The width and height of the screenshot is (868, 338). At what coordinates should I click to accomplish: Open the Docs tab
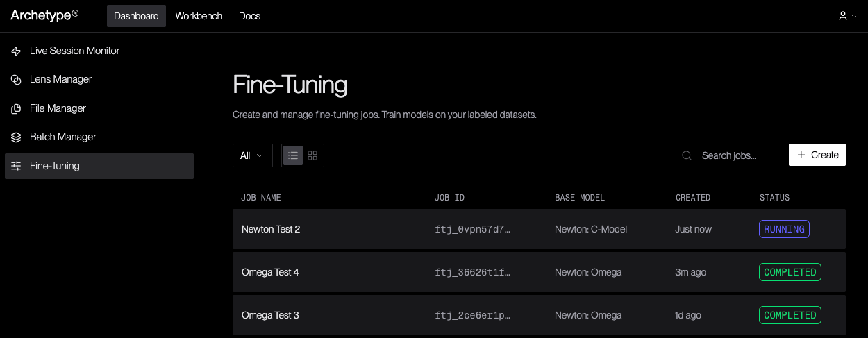(249, 16)
